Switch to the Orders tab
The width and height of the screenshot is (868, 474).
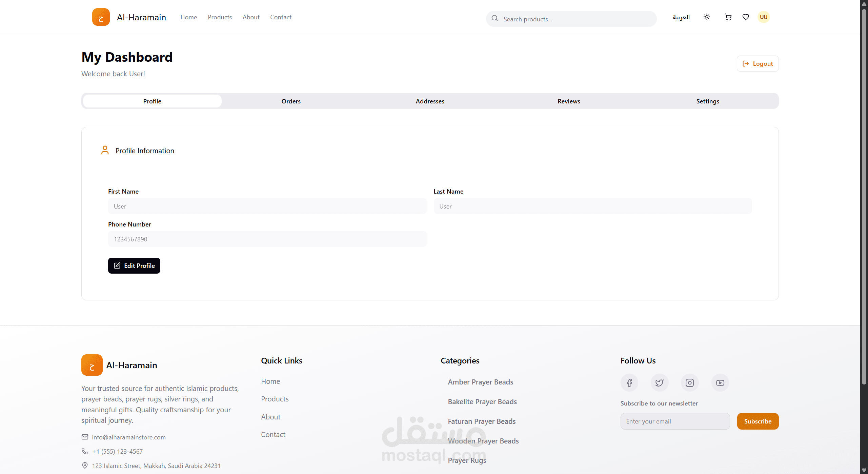(x=291, y=101)
